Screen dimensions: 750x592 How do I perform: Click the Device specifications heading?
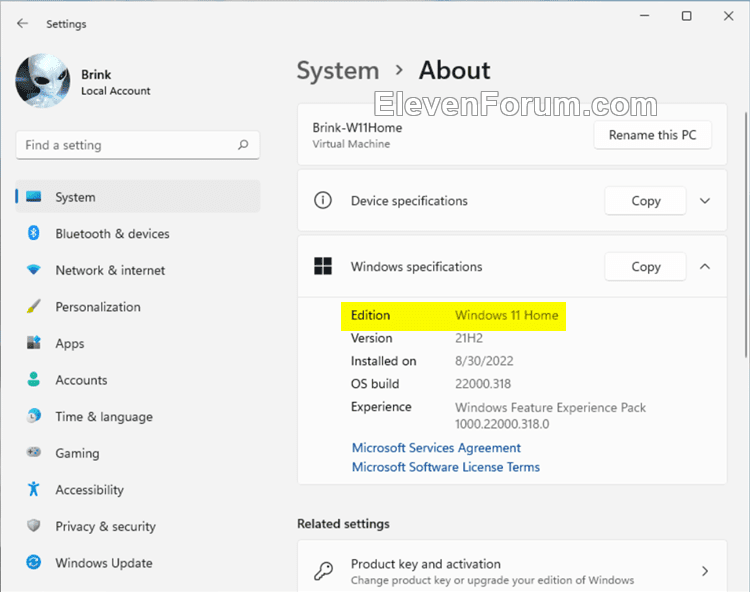(x=409, y=201)
